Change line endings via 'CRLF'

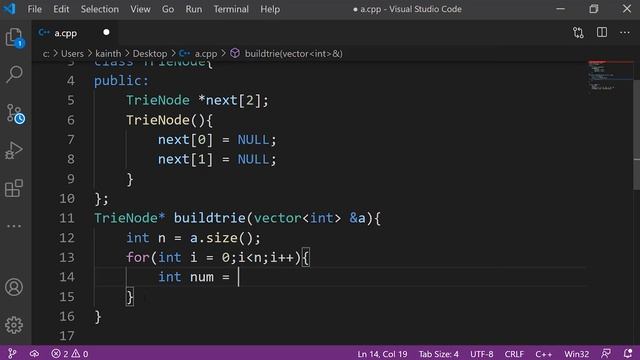tap(514, 354)
